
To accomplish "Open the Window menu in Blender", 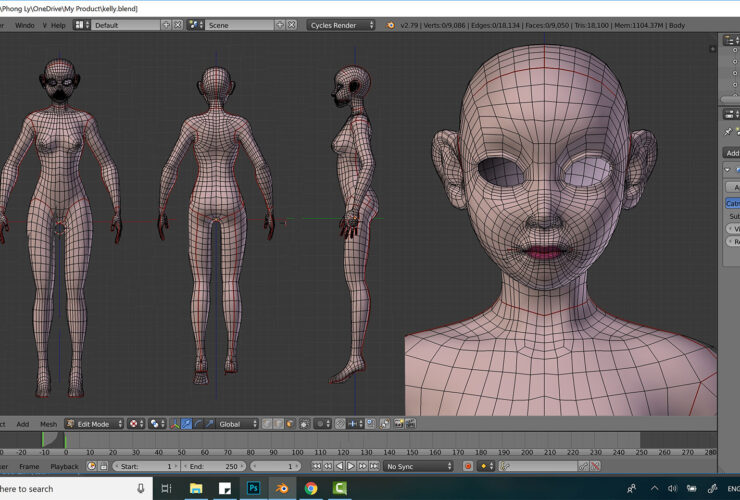I will click(x=25, y=25).
